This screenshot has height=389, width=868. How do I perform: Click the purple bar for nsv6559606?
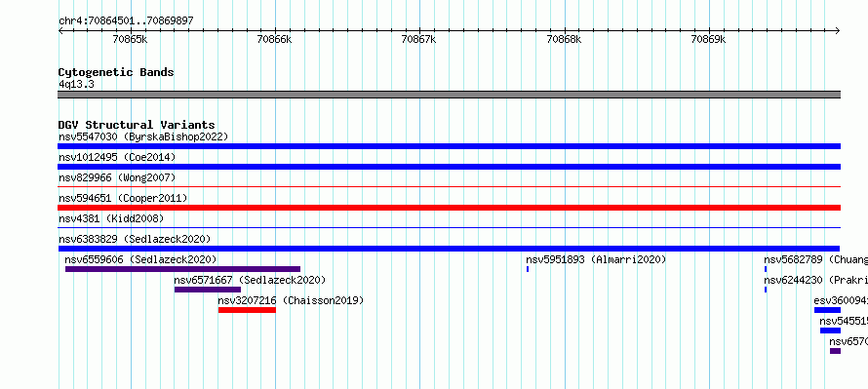[182, 269]
